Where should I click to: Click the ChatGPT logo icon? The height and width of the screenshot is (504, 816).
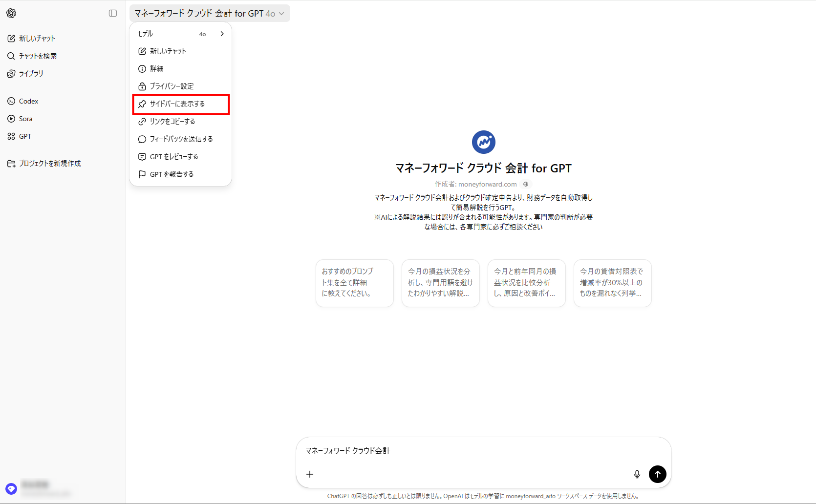tap(11, 13)
